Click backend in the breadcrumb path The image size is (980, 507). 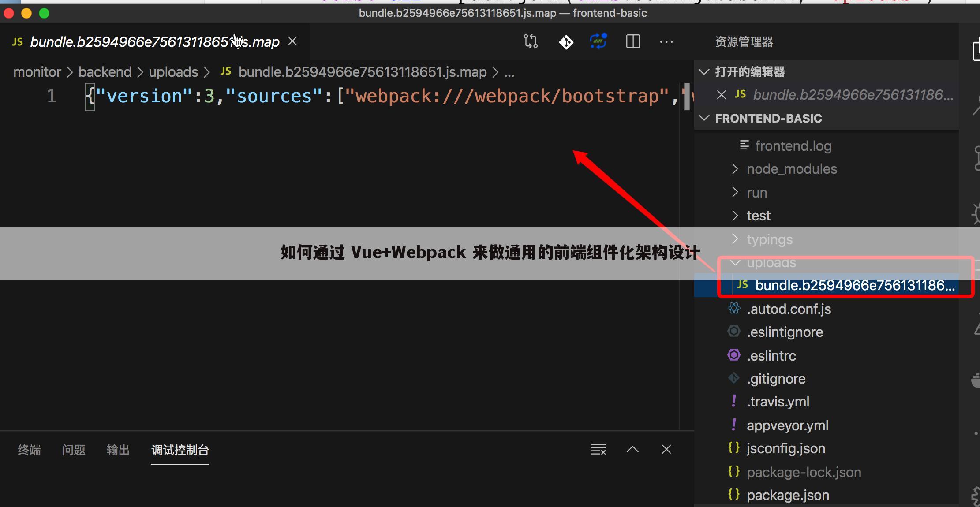(x=105, y=72)
